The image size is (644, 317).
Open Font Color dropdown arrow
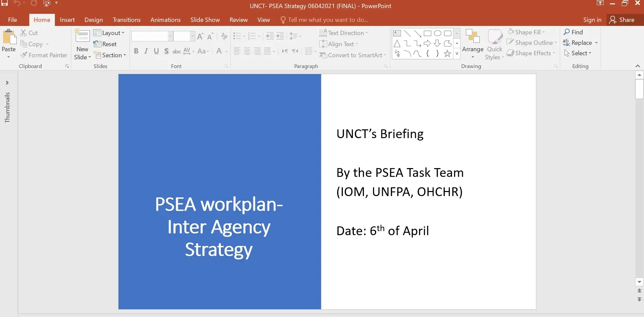[226, 51]
